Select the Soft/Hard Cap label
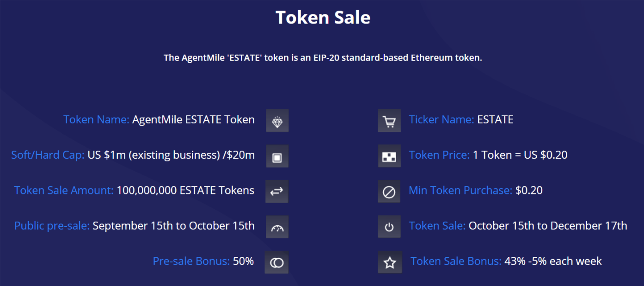Screen dimensions: 644x286 tap(48, 155)
